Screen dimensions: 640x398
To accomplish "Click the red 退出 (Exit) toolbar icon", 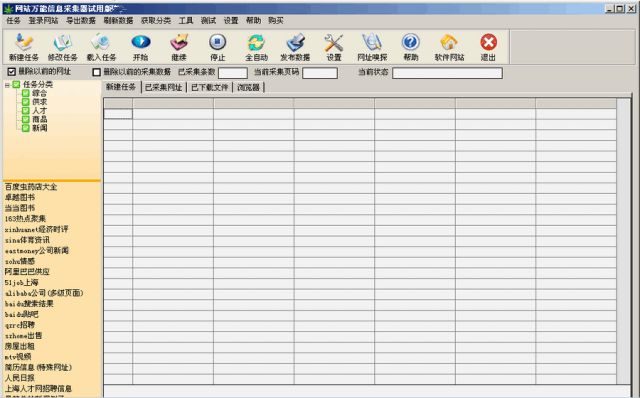I will click(488, 42).
